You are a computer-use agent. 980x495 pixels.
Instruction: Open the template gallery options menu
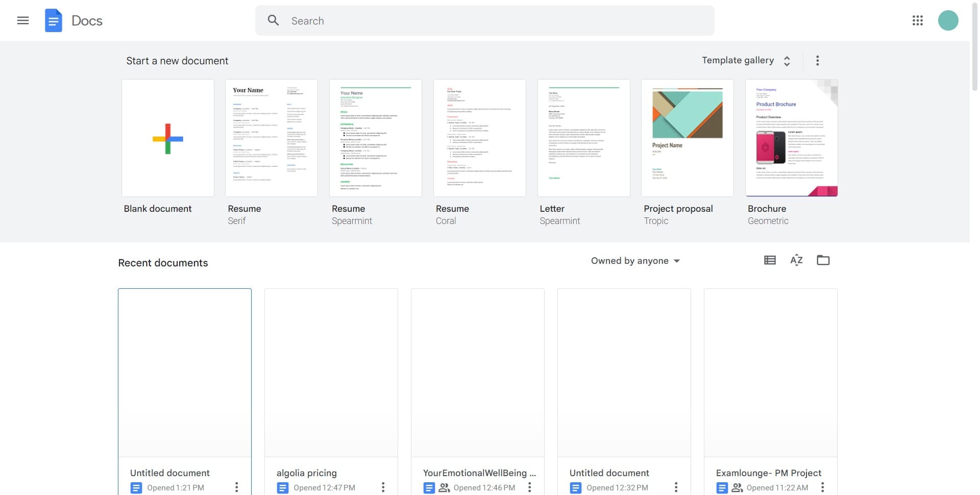817,60
